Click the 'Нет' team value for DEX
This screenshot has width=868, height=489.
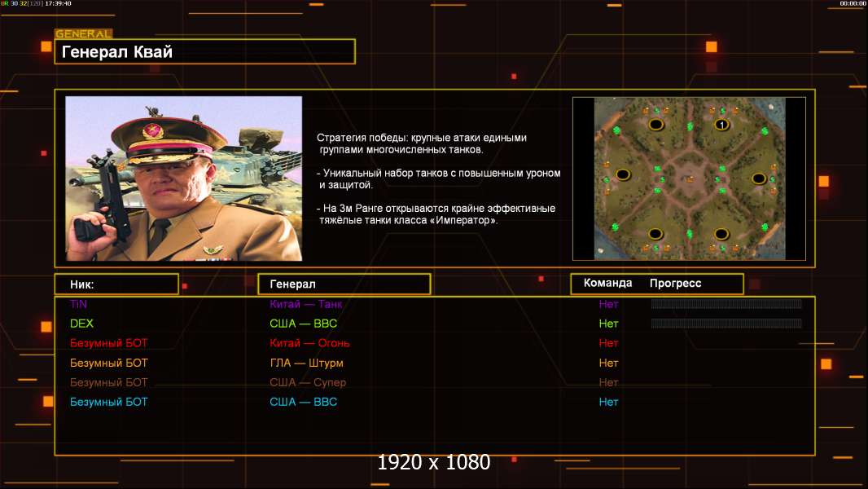point(608,324)
